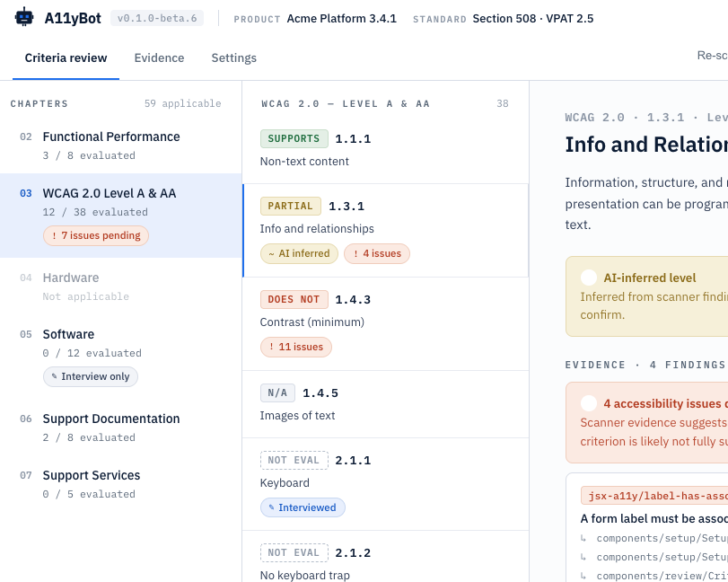
Task: Click the jsx-a11y/label-has-associated rule link
Action: click(x=654, y=496)
